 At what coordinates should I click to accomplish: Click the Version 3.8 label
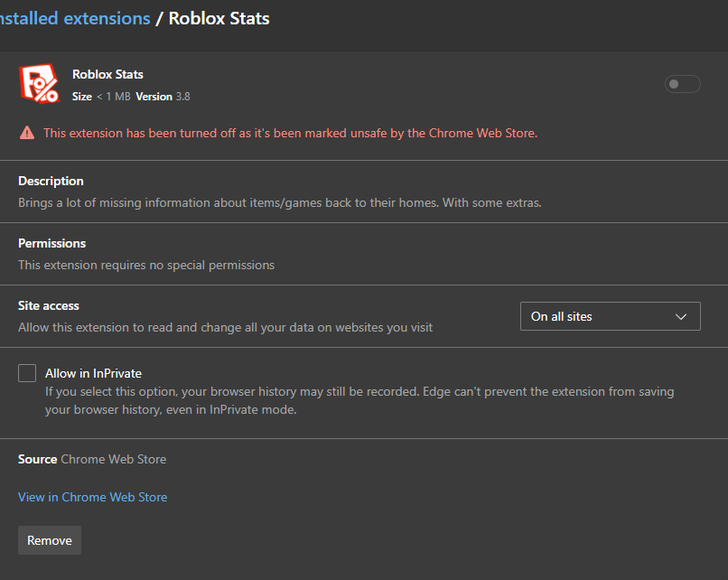(163, 97)
